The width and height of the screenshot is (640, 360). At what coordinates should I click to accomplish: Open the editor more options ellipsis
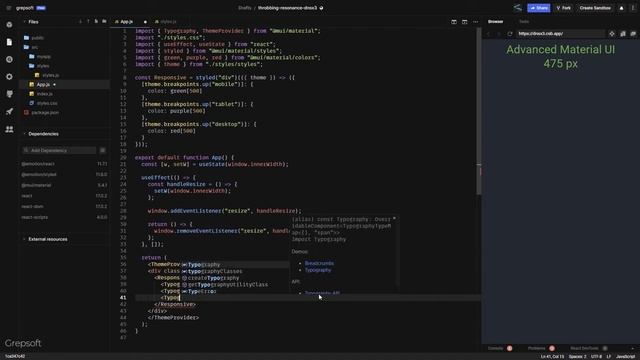(476, 22)
